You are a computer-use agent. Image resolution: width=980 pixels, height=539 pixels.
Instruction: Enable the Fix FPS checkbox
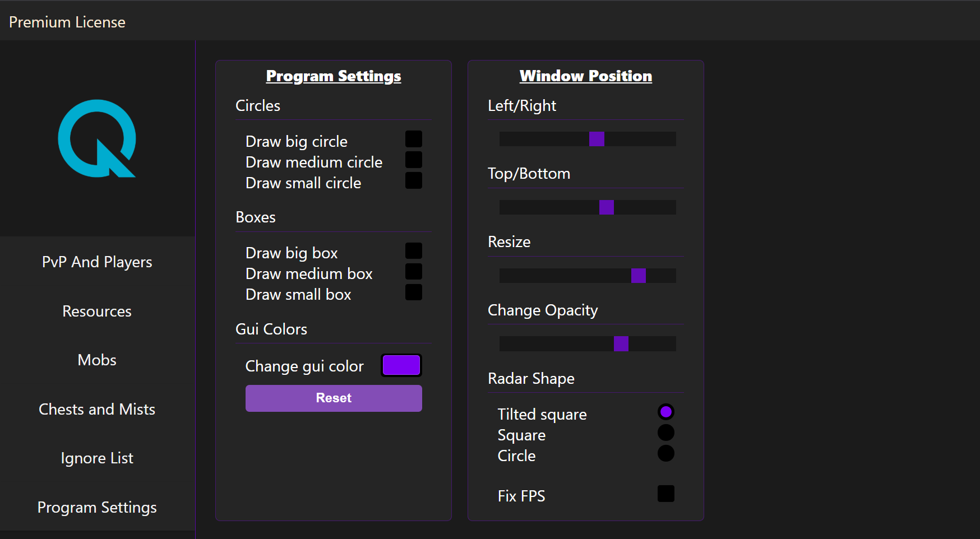tap(666, 494)
